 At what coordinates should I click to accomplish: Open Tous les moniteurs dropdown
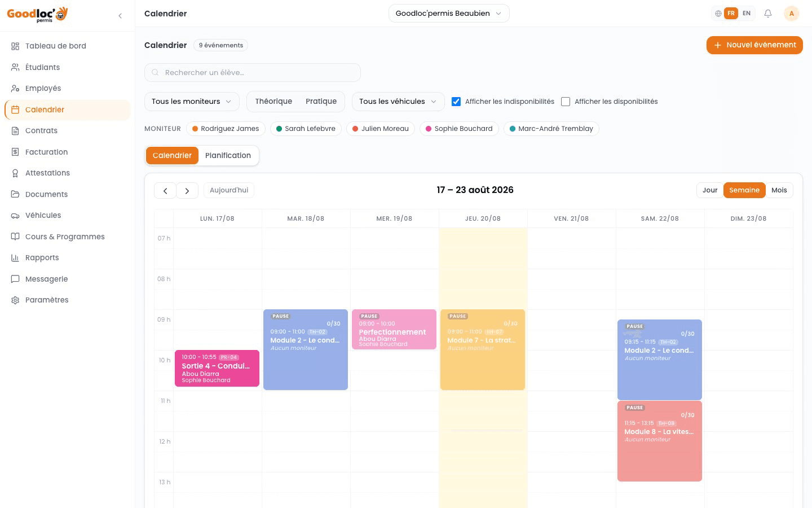click(x=192, y=102)
